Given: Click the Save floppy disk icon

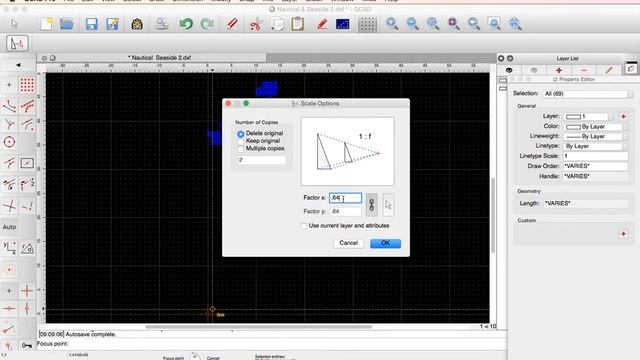Looking at the screenshot, I should pyautogui.click(x=91, y=24).
